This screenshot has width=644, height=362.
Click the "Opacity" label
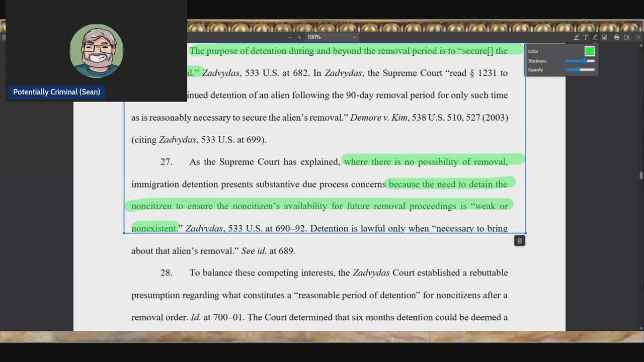tap(535, 70)
